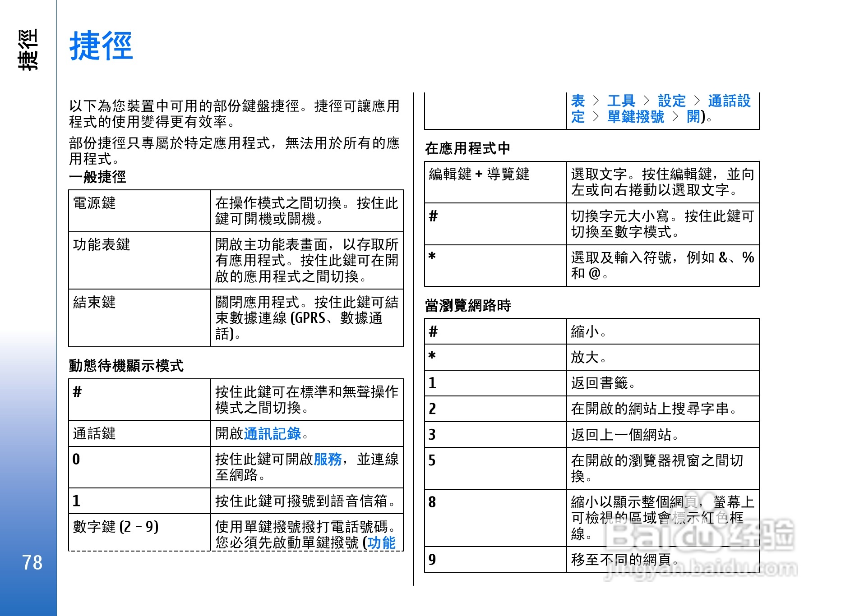Select the 在應用程式中 heading
Image resolution: width=850 pixels, height=616 pixels.
pyautogui.click(x=467, y=148)
